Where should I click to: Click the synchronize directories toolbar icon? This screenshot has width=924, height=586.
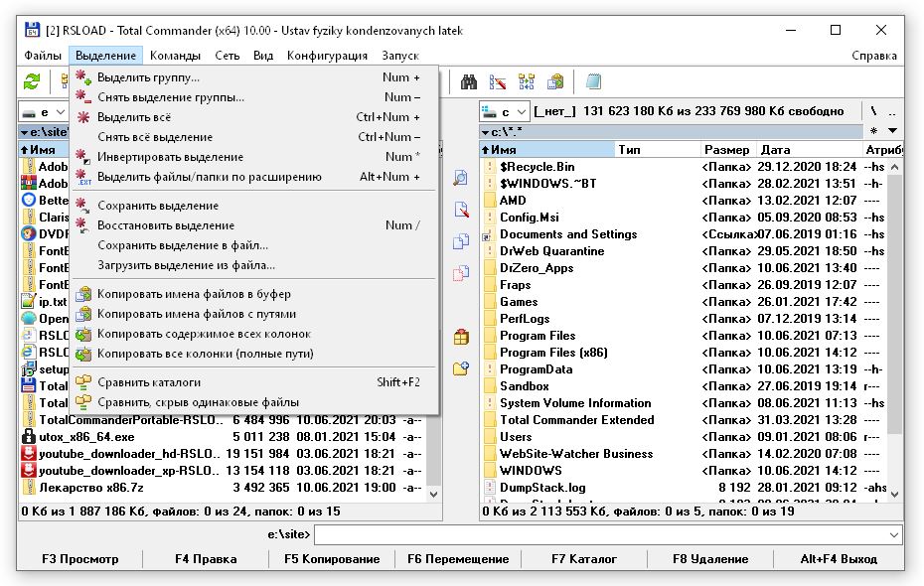(527, 81)
